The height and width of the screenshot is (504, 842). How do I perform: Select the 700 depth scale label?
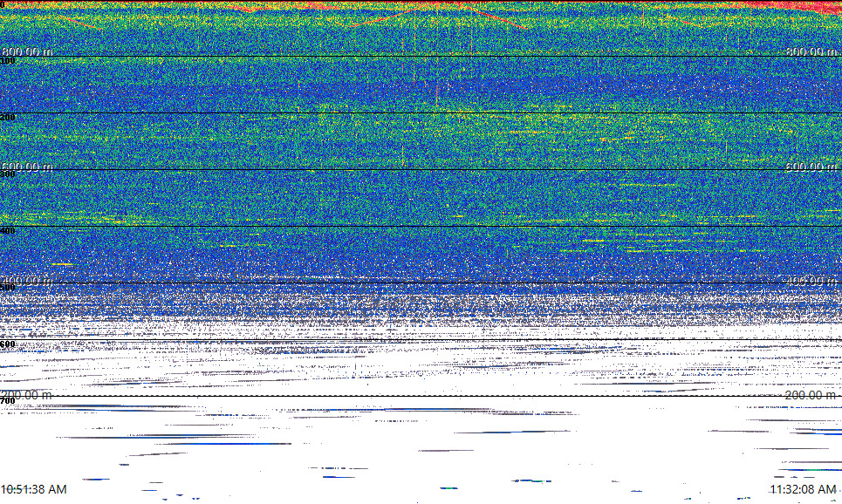click(x=8, y=401)
